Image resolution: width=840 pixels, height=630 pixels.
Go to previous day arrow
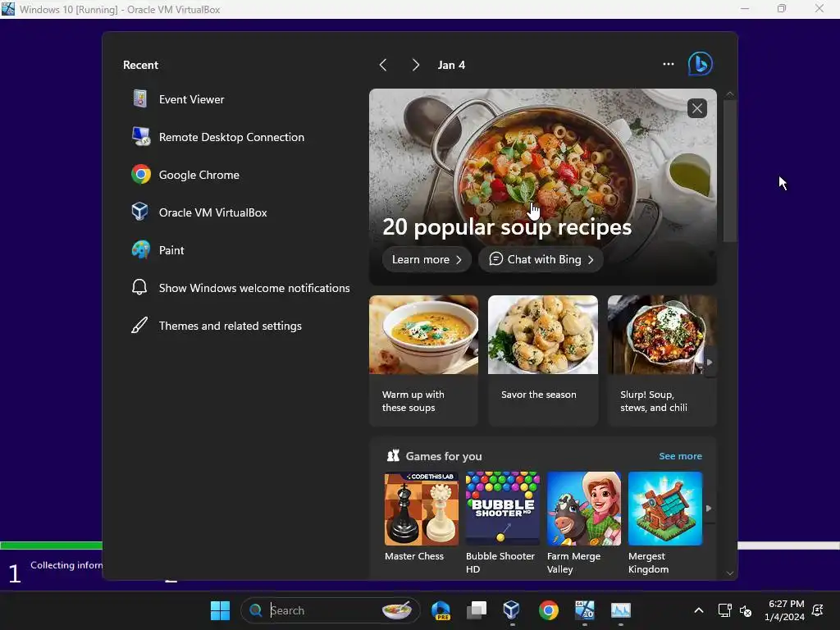pyautogui.click(x=382, y=65)
